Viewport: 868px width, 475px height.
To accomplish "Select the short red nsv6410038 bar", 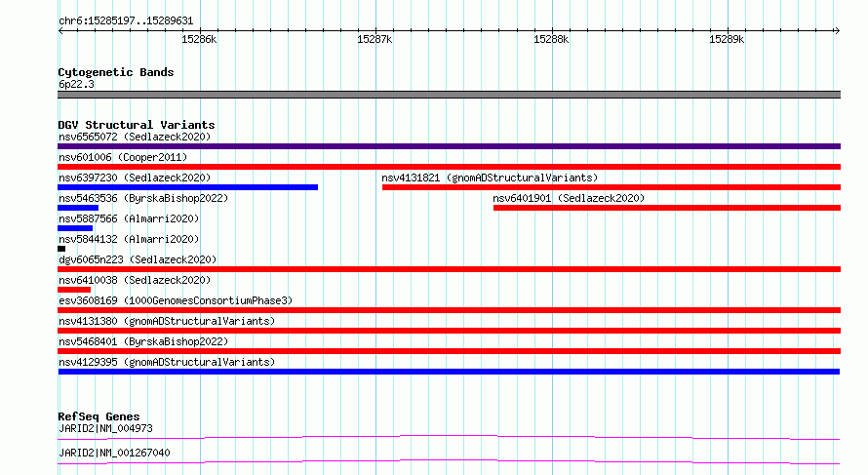I will tap(74, 290).
